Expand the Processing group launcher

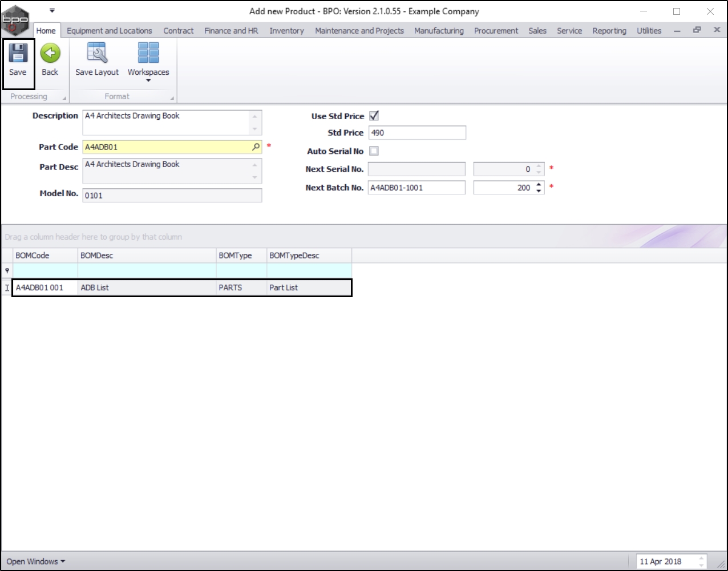pyautogui.click(x=64, y=99)
